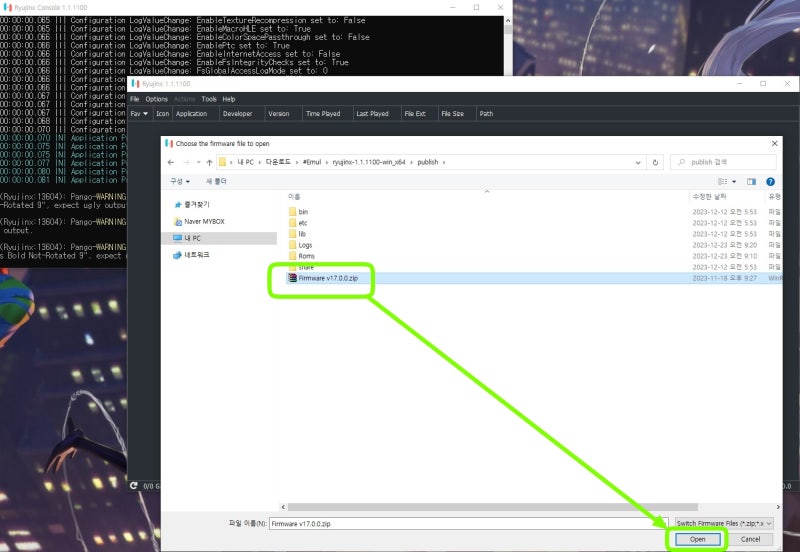Sort by the Time Played column
Viewport: 800px width, 552px height.
click(x=323, y=113)
